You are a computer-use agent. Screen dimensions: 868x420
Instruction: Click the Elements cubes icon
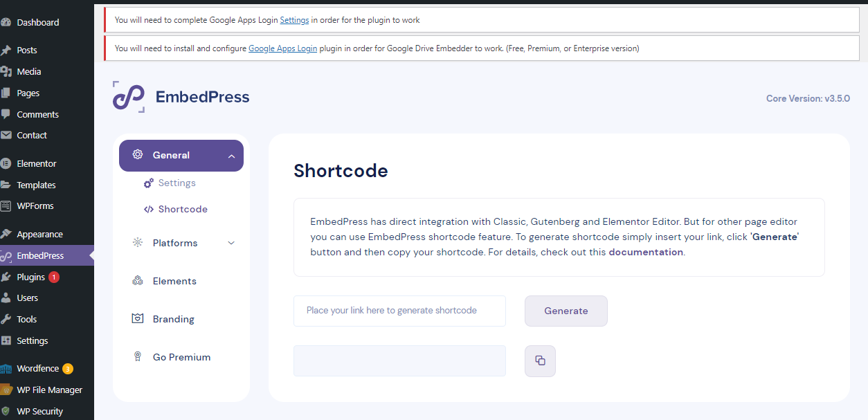pos(138,281)
